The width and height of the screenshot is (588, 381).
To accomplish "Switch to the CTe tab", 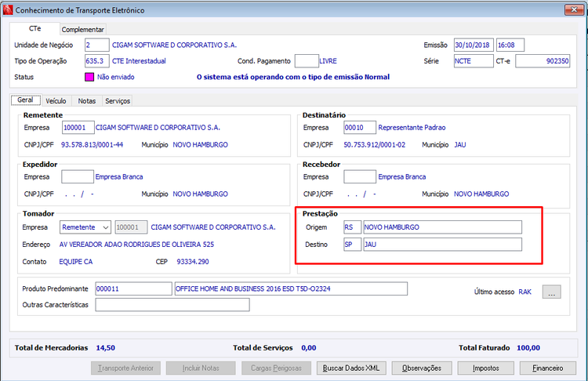I will pos(34,28).
